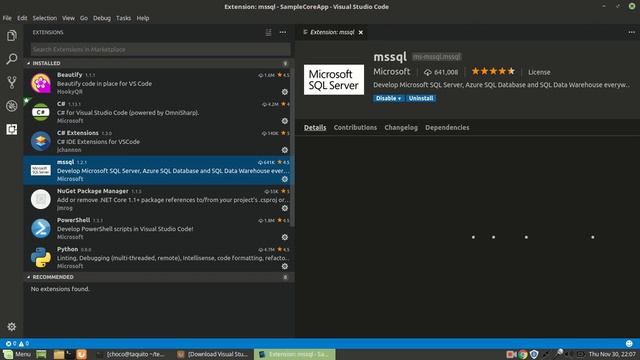Click the Python extension logo
This screenshot has width=640, height=360.
41,257
